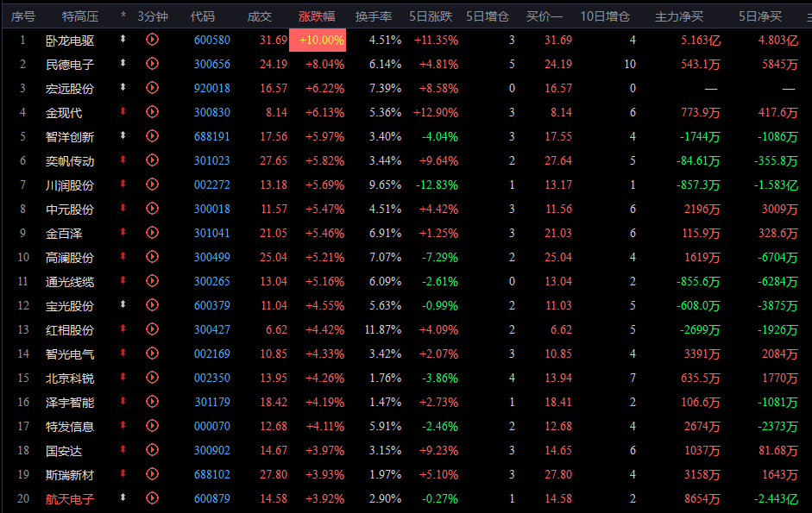The width and height of the screenshot is (812, 513).
Task: Click the 27.80 price of 斯瑞新材
Action: 274,475
